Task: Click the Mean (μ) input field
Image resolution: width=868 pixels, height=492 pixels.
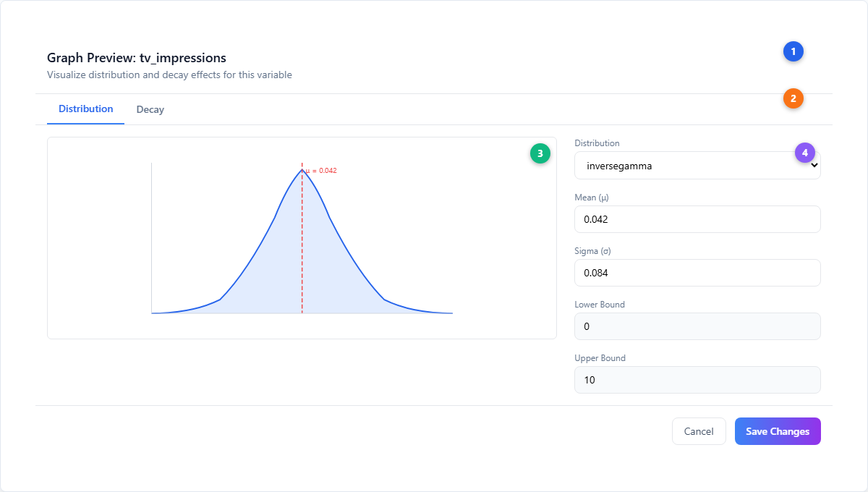Action: tap(697, 219)
